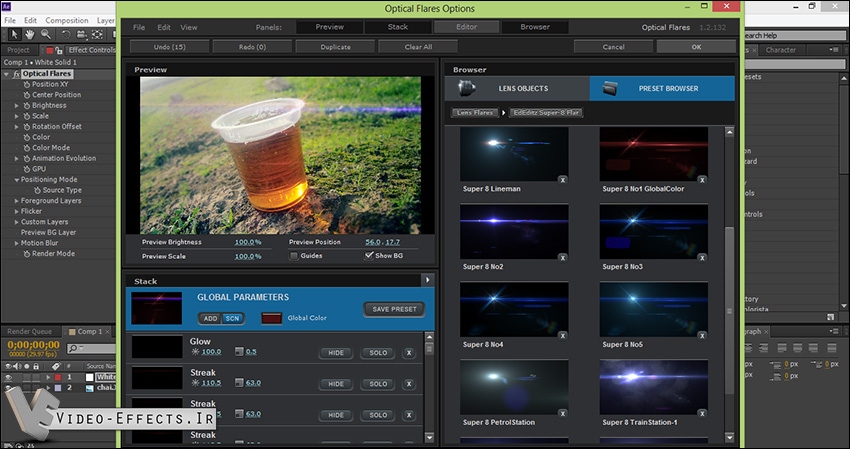Collapse the Optical Flares effect group

[x=7, y=74]
